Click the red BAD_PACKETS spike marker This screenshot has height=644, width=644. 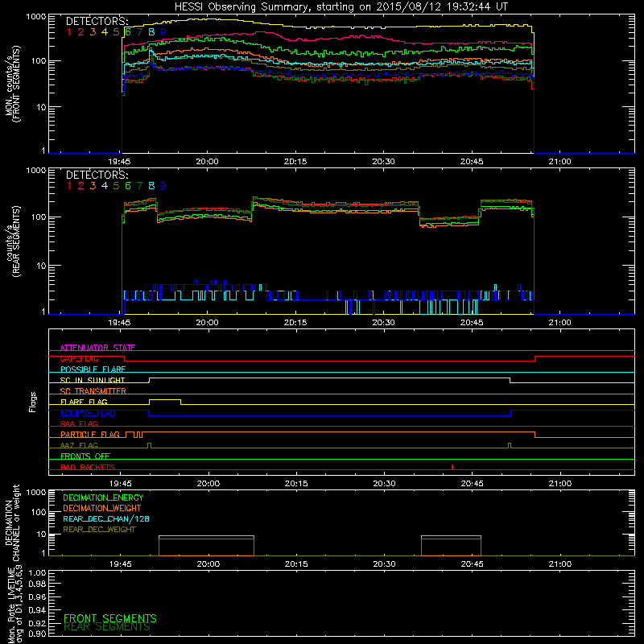[x=452, y=467]
